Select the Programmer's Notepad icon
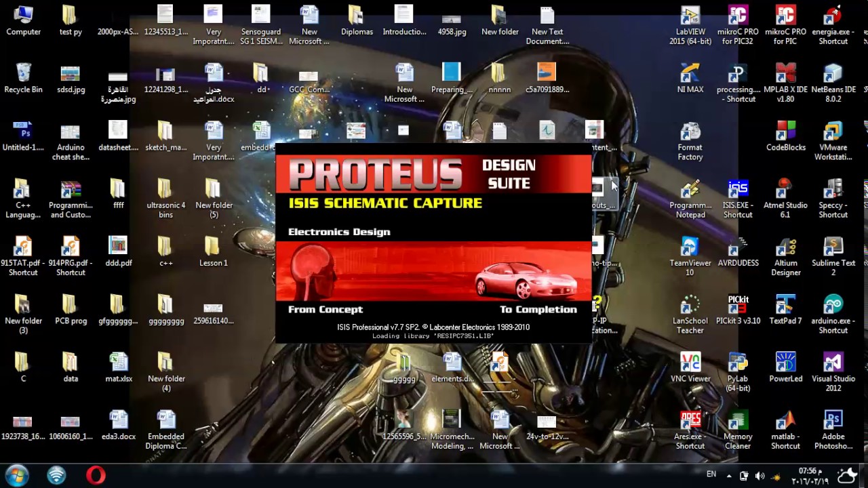 coord(690,199)
